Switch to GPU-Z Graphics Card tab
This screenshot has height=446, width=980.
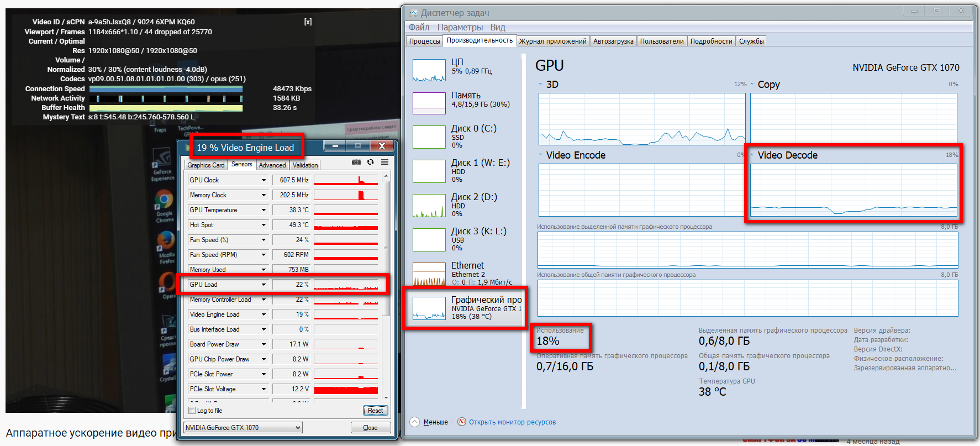tap(206, 165)
